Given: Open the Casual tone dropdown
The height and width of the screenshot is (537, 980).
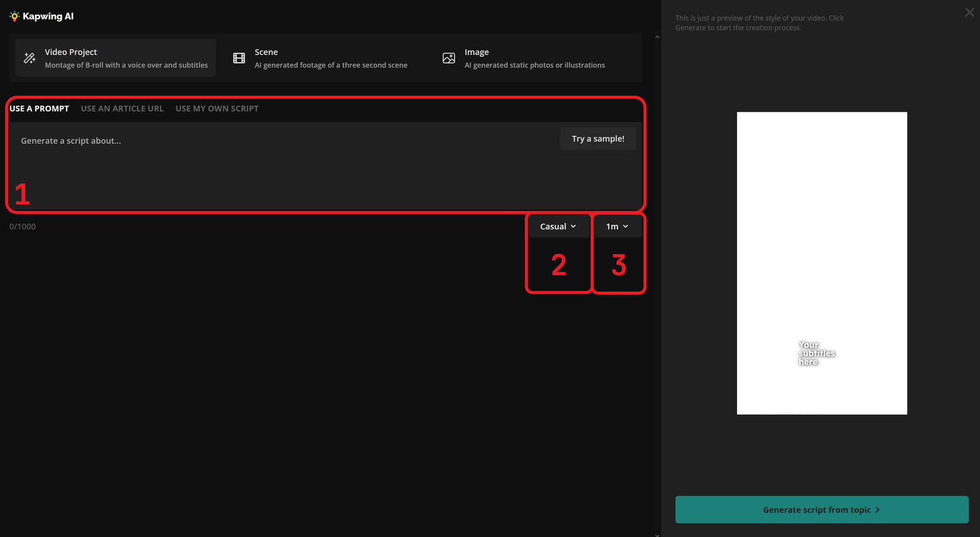Looking at the screenshot, I should (554, 226).
